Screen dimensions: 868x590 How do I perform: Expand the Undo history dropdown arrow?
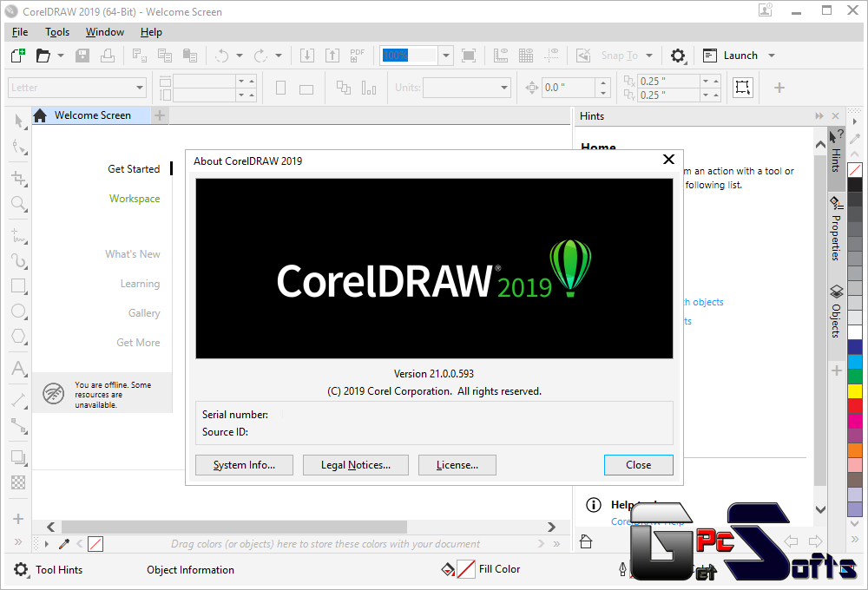240,56
